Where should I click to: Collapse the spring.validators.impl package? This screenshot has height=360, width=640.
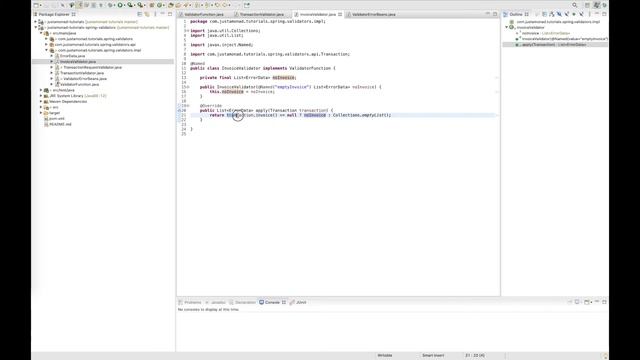pyautogui.click(x=47, y=50)
